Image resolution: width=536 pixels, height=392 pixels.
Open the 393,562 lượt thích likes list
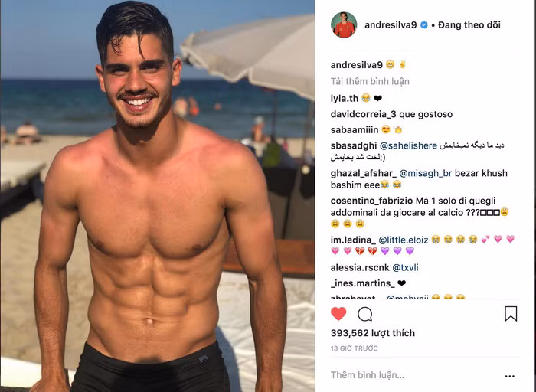pyautogui.click(x=373, y=333)
